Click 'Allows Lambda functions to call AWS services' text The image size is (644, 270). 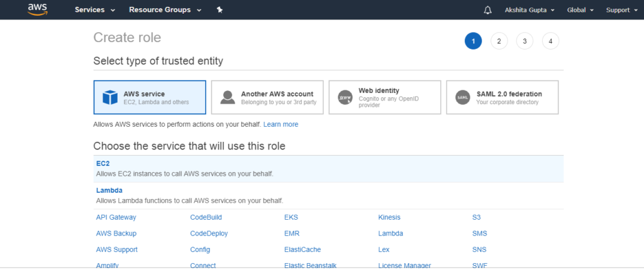click(189, 201)
